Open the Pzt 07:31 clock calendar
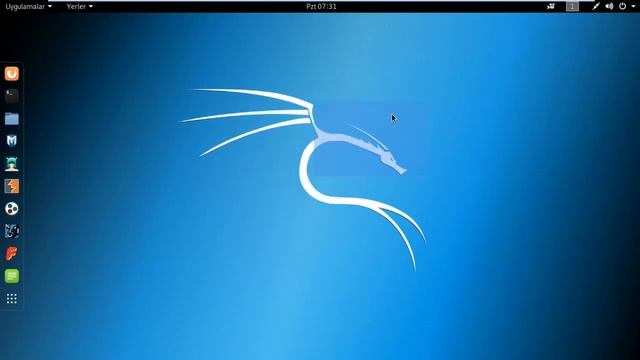This screenshot has width=640, height=360. coord(321,6)
